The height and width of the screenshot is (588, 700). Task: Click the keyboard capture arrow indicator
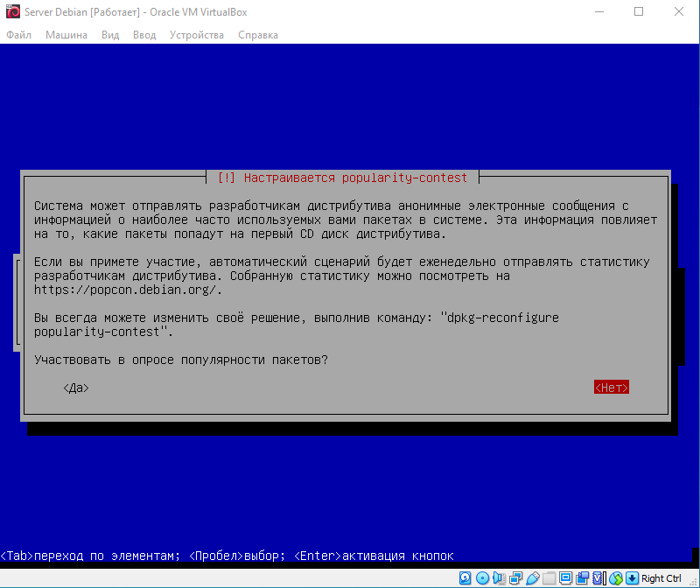point(632,578)
